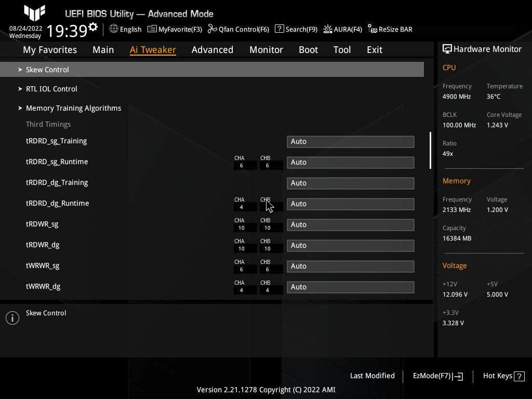532x399 pixels.
Task: Open MyFavorite(F3) label
Action: point(180,29)
